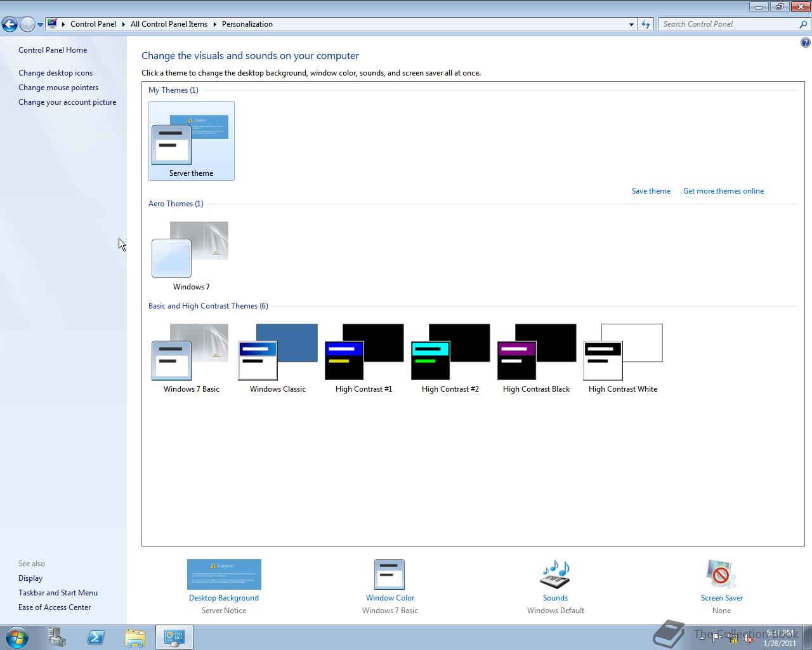Launch Windows PowerShell from taskbar
Image resolution: width=812 pixels, height=650 pixels.
click(96, 637)
